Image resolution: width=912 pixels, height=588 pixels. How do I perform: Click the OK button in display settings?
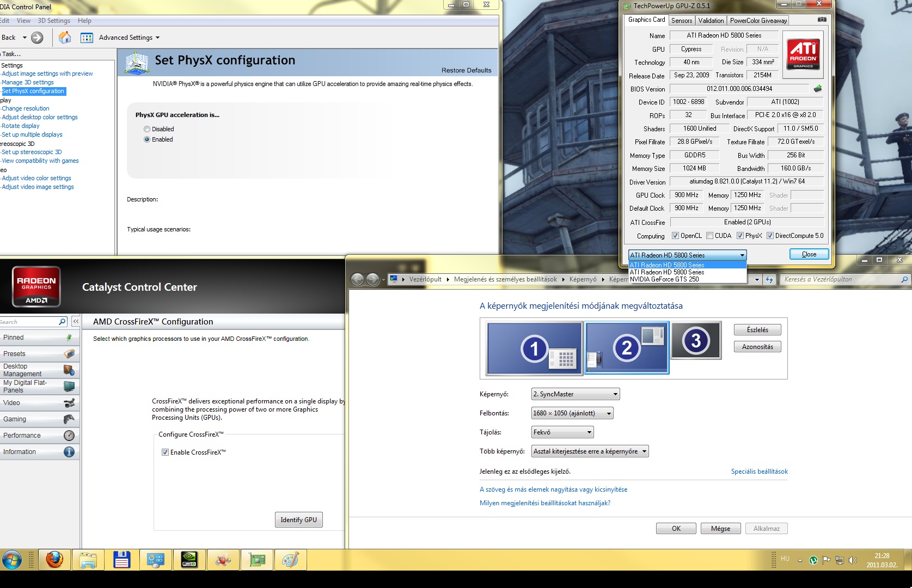click(x=676, y=529)
